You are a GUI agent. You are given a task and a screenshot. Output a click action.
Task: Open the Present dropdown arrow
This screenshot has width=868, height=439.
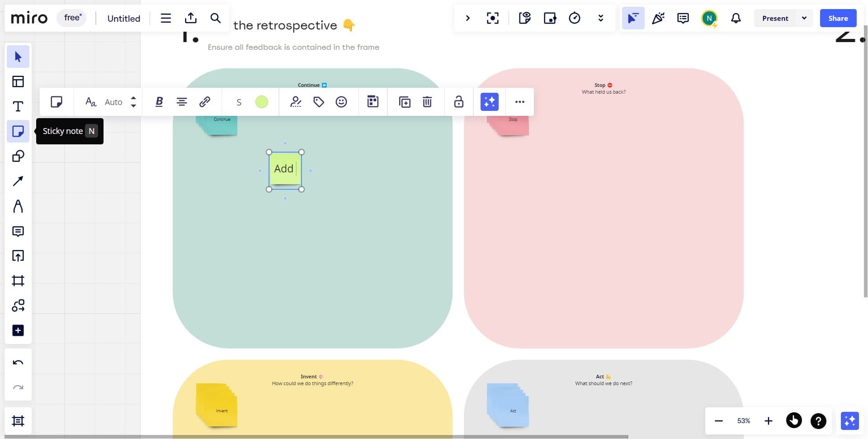(x=804, y=18)
